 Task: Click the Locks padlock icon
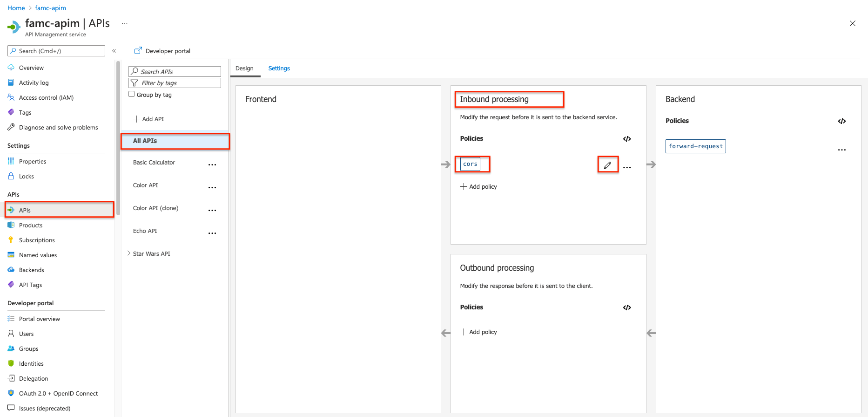[11, 176]
